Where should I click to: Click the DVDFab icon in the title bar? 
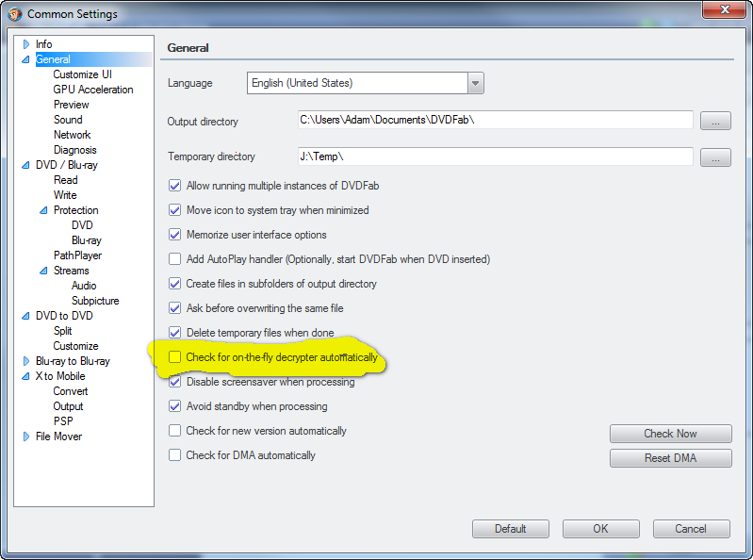(x=15, y=14)
